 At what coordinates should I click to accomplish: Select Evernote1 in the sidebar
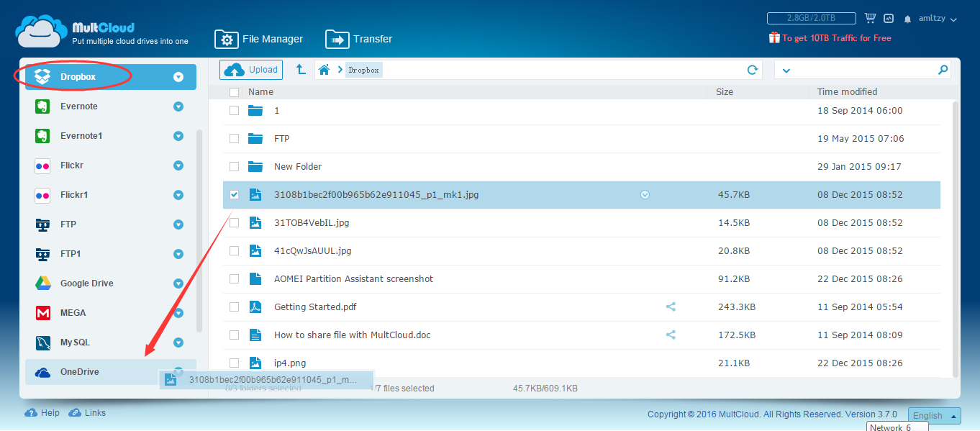coord(111,136)
